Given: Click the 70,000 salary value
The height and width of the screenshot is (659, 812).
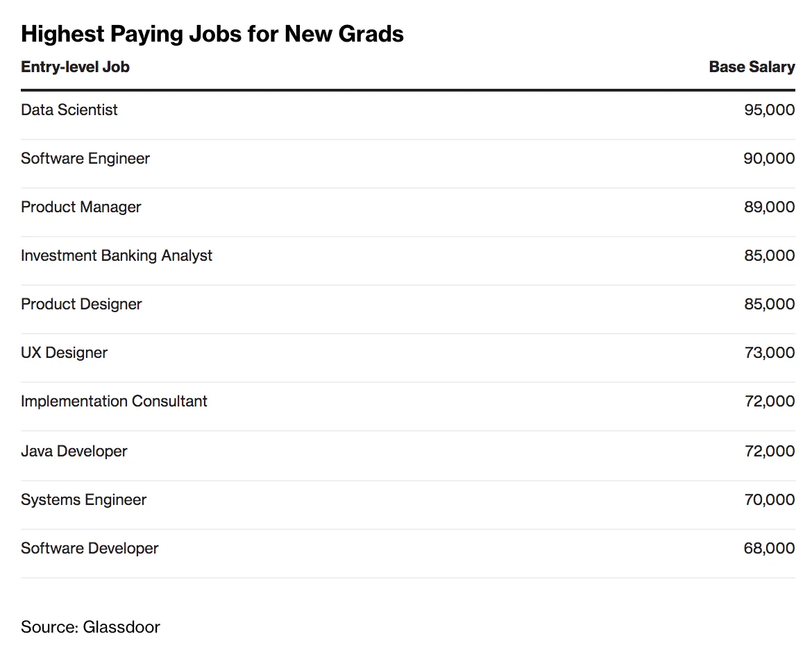Looking at the screenshot, I should pyautogui.click(x=769, y=500).
